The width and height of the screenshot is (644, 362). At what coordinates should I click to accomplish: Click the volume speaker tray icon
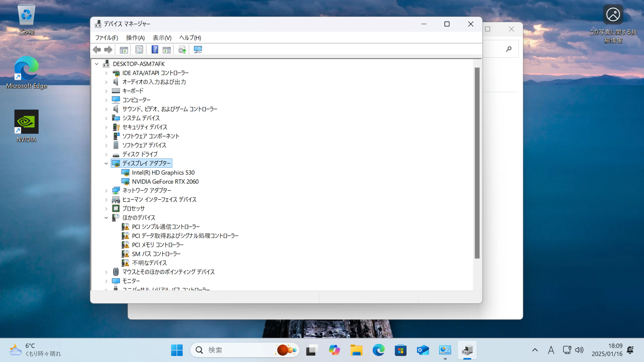(579, 350)
